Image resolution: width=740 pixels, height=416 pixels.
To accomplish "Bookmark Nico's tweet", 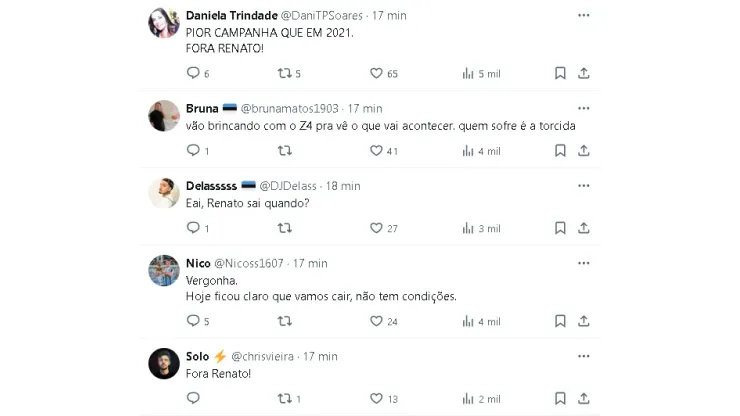I will pos(560,321).
